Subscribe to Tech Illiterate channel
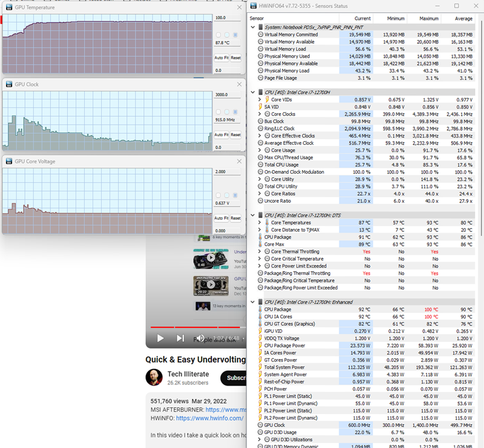484x448 pixels. [234, 378]
